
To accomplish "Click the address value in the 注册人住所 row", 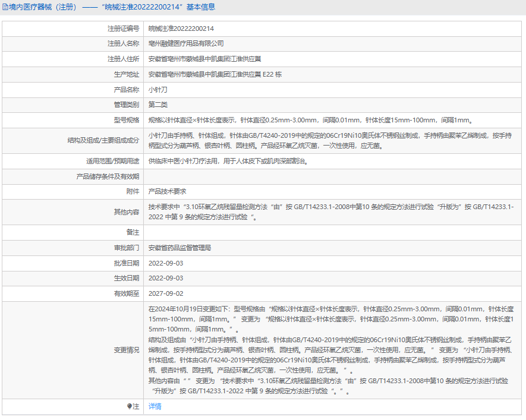I will coord(204,59).
